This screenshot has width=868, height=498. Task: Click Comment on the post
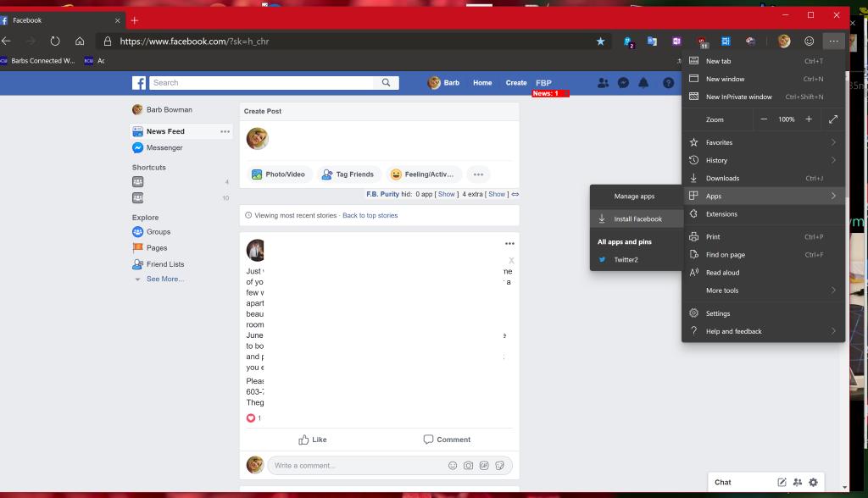tap(447, 440)
